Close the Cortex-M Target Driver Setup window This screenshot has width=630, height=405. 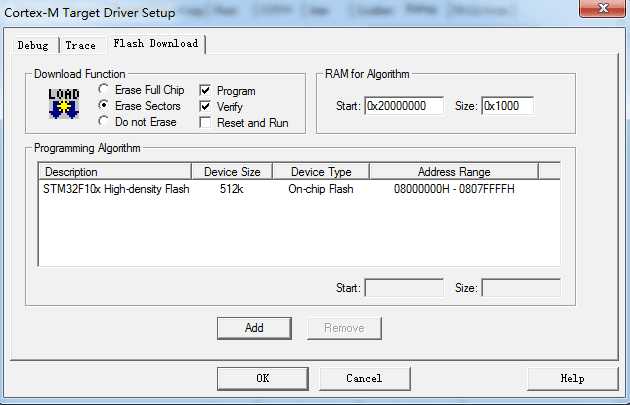[x=602, y=8]
